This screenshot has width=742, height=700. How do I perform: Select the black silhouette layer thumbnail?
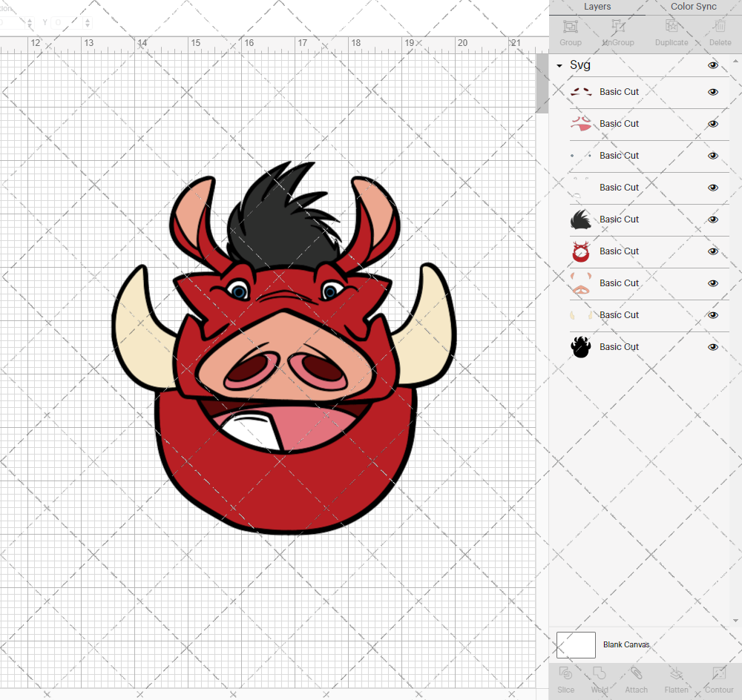[x=581, y=347]
